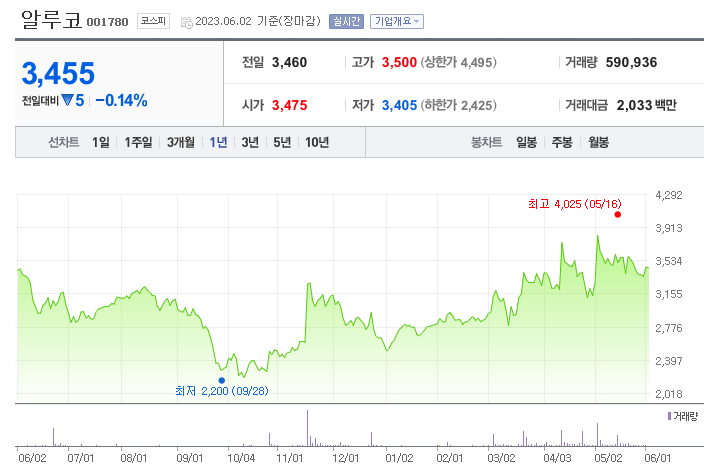Click the 거래대금 2,033 백만 value
Image resolution: width=704 pixels, height=475 pixels.
pos(647,106)
